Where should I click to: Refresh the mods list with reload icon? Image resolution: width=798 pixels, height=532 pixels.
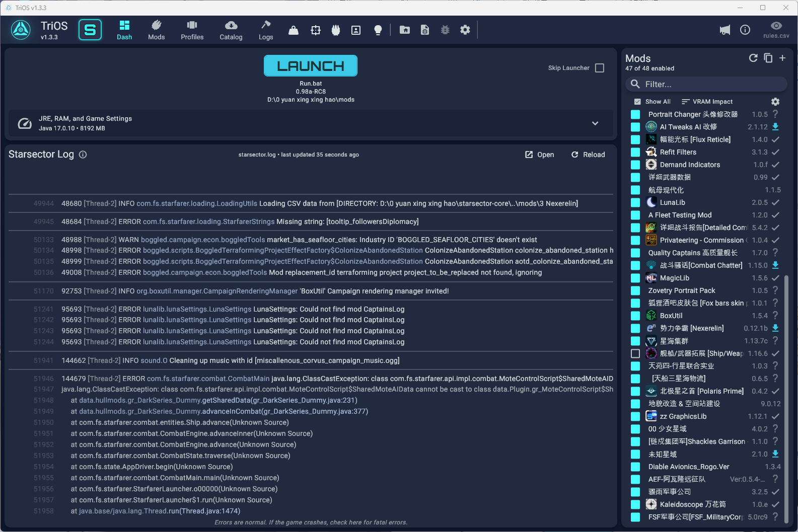pyautogui.click(x=753, y=58)
